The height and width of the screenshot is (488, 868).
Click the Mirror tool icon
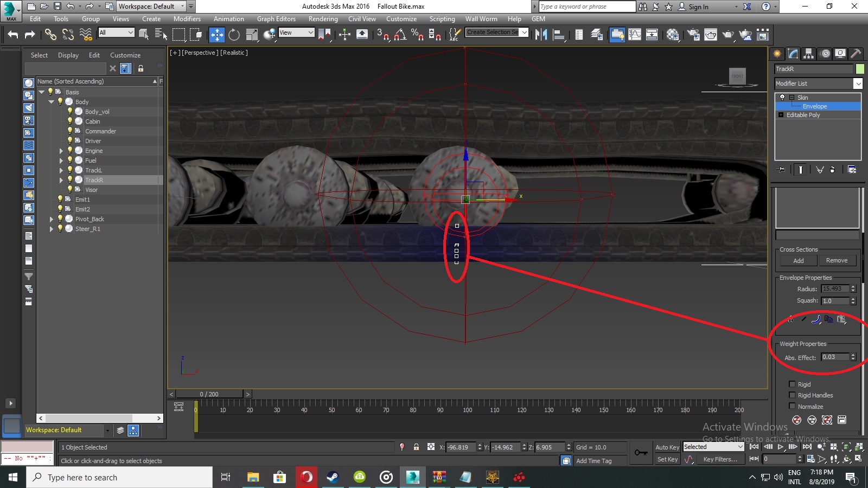click(541, 35)
